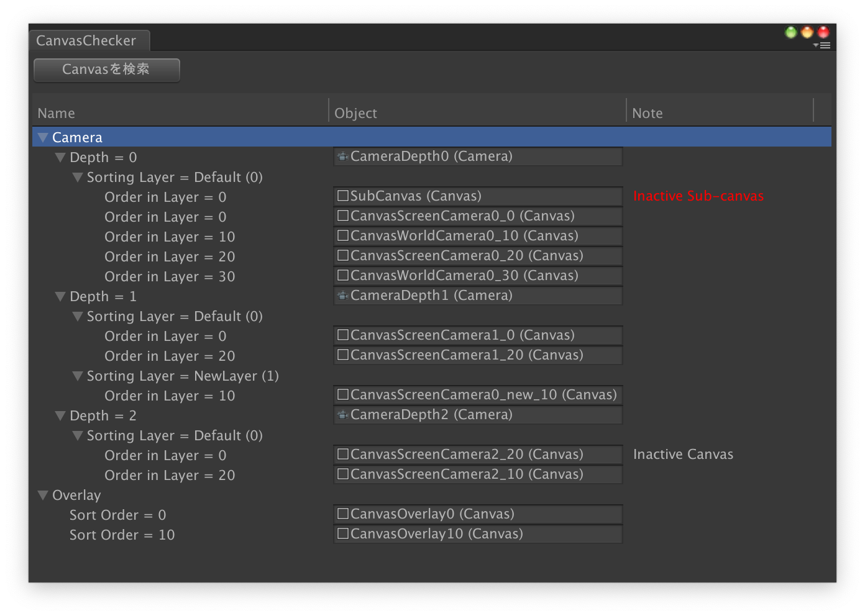Select CanvasScreenCamera2_20 (Canvas) object field
The width and height of the screenshot is (865, 616).
tap(478, 455)
